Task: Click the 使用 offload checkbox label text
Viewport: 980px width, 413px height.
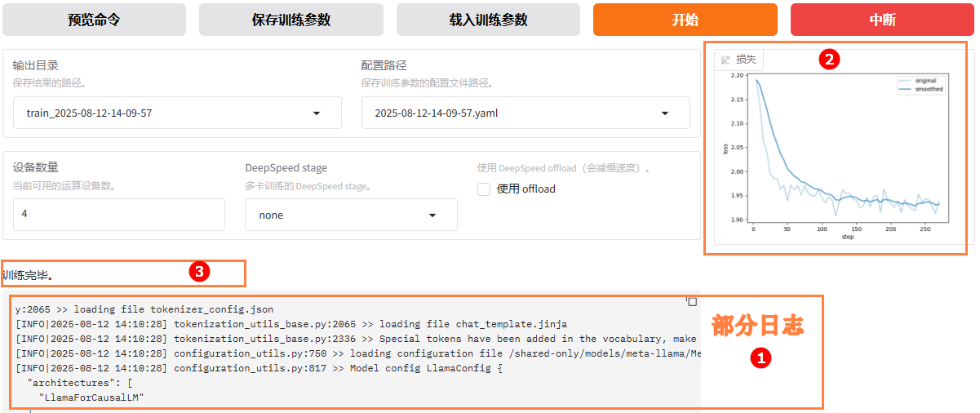Action: click(526, 189)
